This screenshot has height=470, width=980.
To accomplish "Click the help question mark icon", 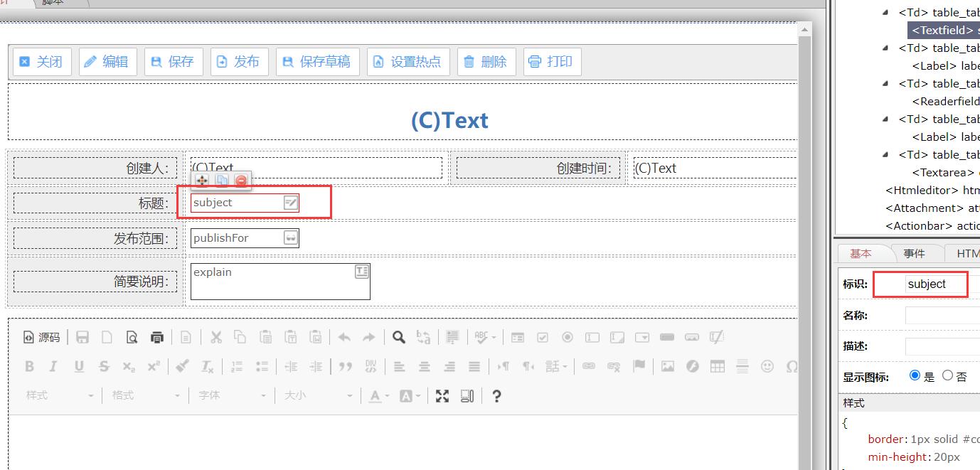I will [x=496, y=396].
